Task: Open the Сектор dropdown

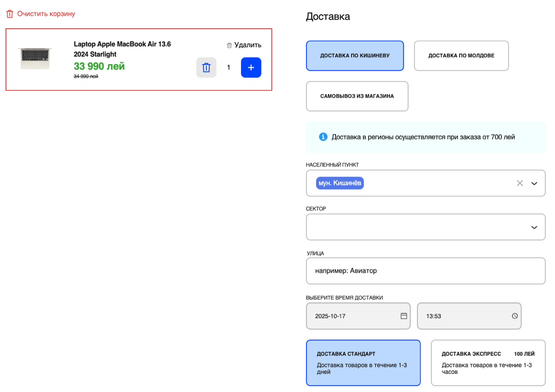Action: (x=426, y=227)
